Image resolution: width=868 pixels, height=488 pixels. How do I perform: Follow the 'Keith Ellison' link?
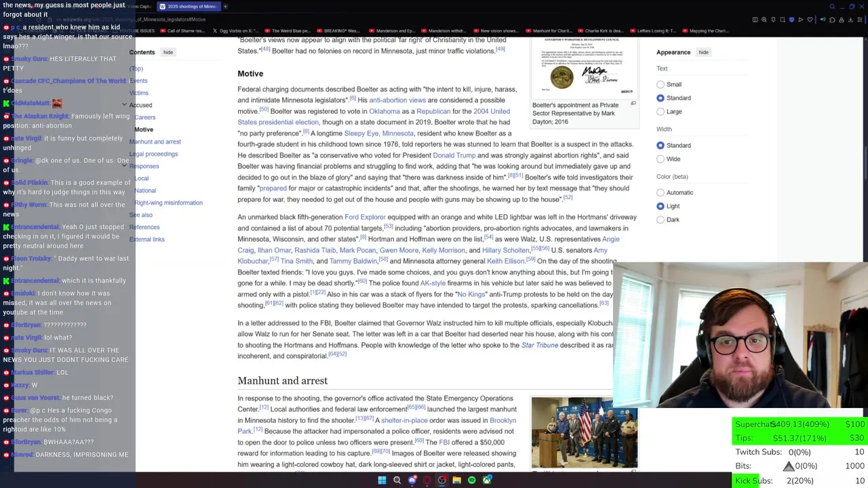coord(505,261)
